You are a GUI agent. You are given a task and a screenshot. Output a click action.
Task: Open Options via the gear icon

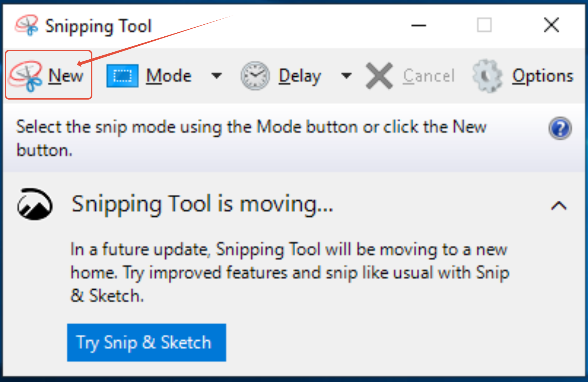488,76
